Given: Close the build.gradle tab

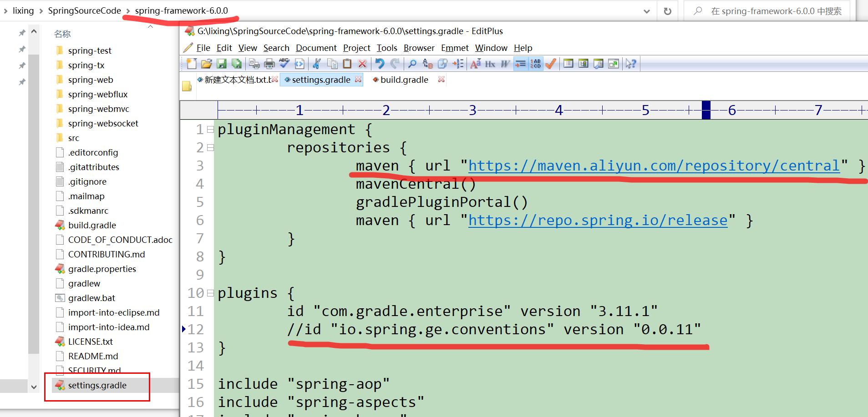Looking at the screenshot, I should (441, 80).
